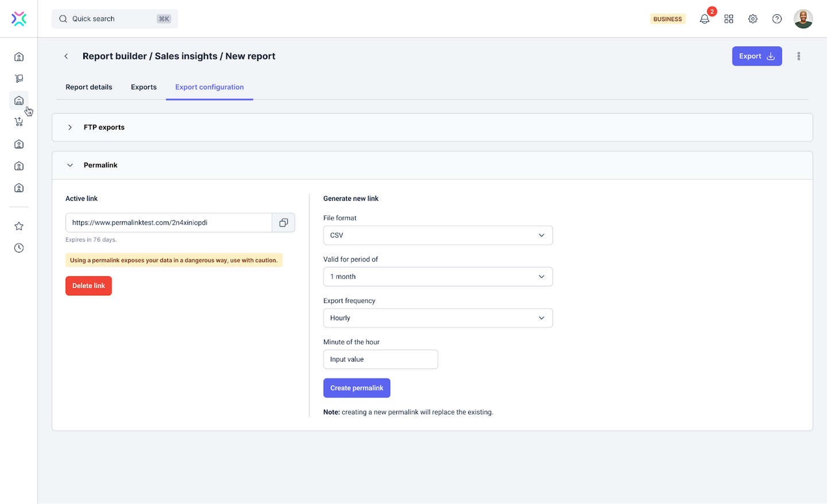827x504 pixels.
Task: Click the Minute of the hour field
Action: point(380,359)
